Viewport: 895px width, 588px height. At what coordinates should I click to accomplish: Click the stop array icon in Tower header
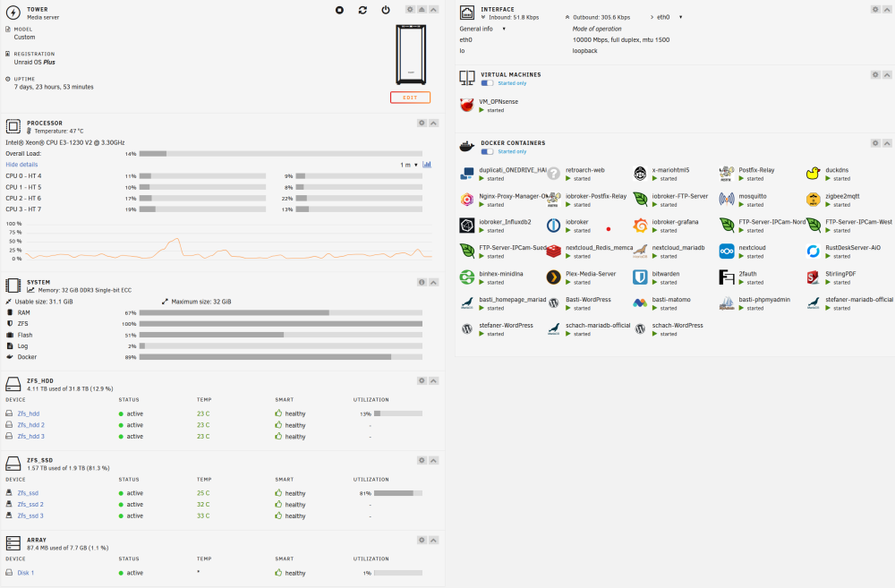[x=339, y=10]
